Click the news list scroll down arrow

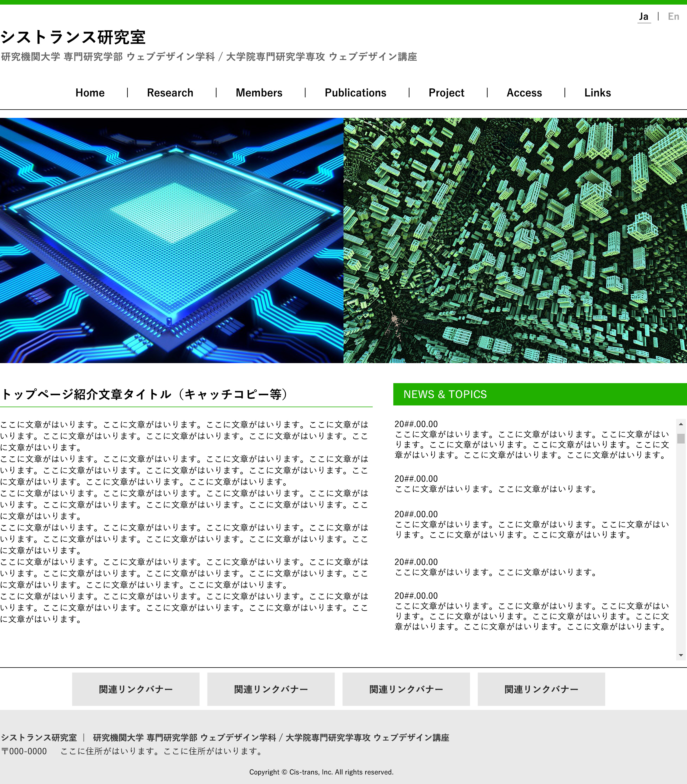tap(681, 655)
